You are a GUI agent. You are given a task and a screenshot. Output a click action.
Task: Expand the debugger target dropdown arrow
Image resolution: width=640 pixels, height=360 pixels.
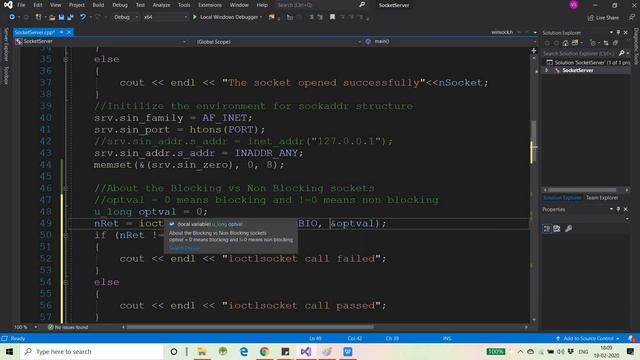tap(261, 17)
